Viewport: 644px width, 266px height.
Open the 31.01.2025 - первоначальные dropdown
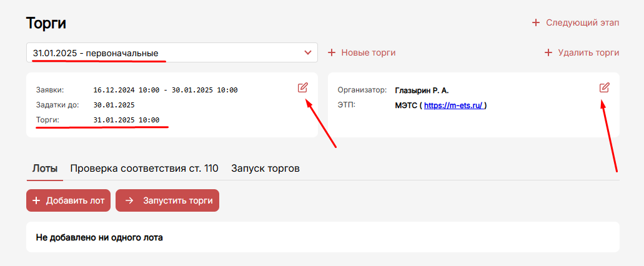172,52
